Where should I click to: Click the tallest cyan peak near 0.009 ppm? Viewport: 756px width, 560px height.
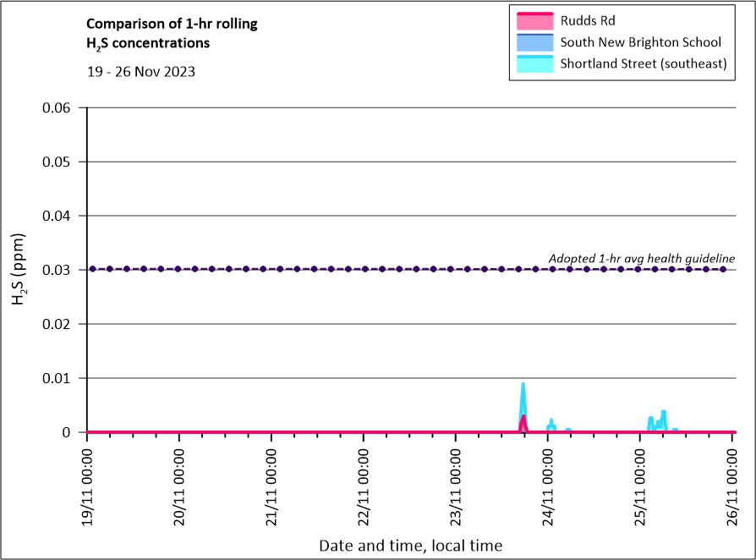tap(523, 385)
